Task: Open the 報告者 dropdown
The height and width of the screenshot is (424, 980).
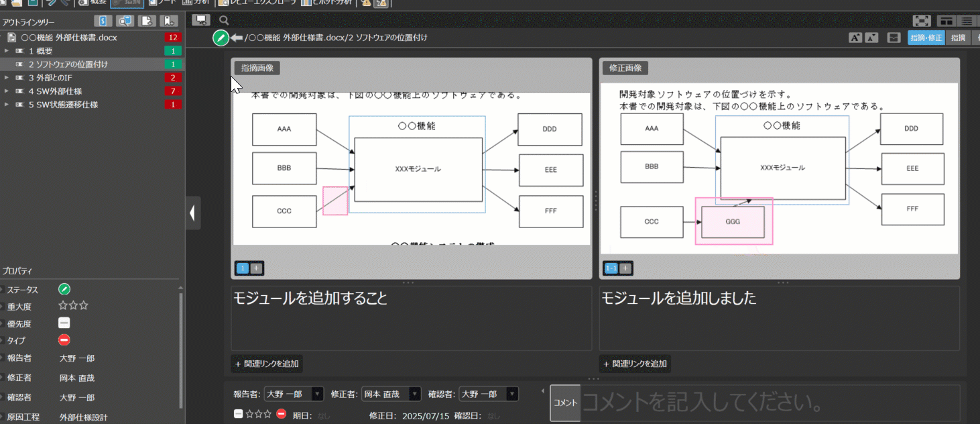Action: coord(294,394)
